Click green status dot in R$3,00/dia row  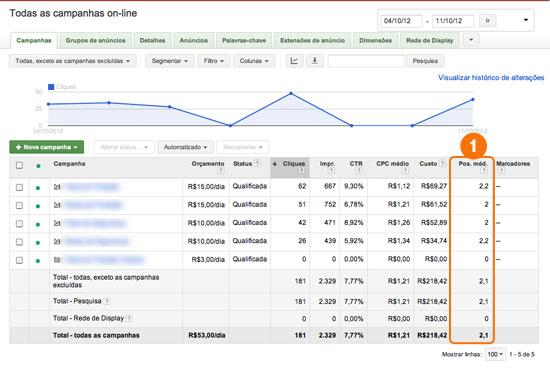(x=38, y=261)
